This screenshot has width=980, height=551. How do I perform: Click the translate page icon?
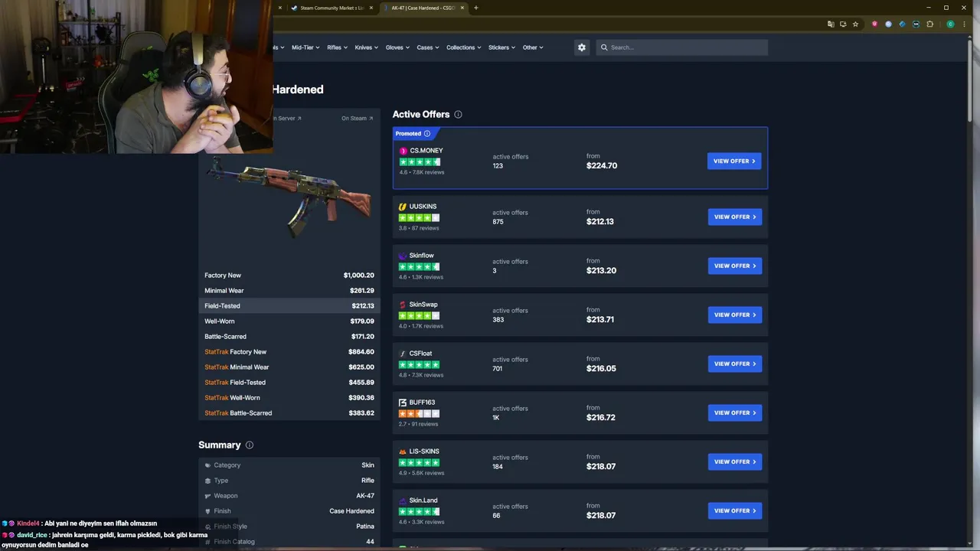(x=831, y=24)
